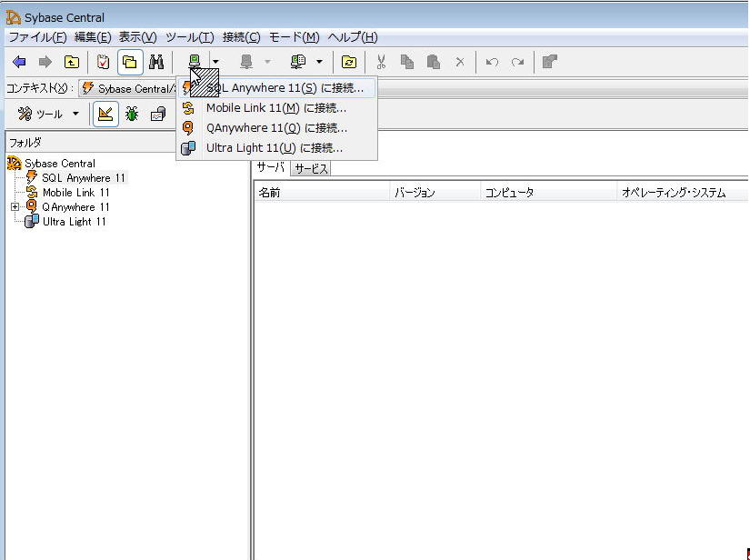Click the back arrow toolbar icon
Viewport: 750px width, 560px height.
click(19, 62)
